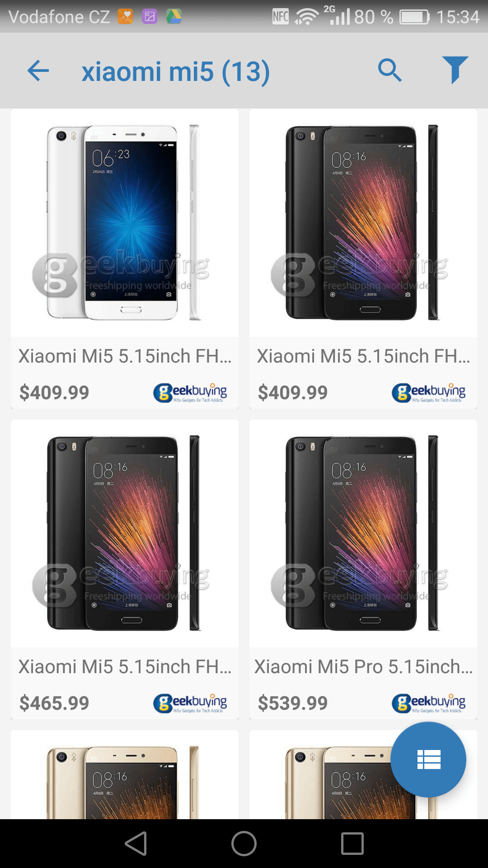
Task: Open recent apps square button
Action: pos(352,844)
